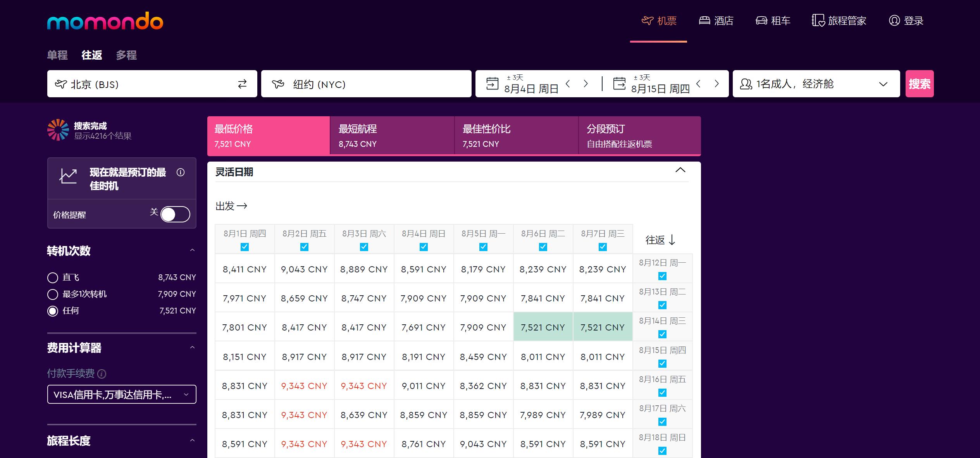Screen dimensions: 980x458
Task: Swap origin and destination cities
Action: click(x=242, y=84)
